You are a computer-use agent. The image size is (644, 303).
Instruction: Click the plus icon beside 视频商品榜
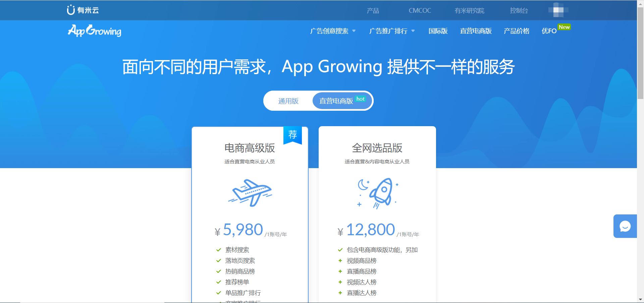(340, 261)
